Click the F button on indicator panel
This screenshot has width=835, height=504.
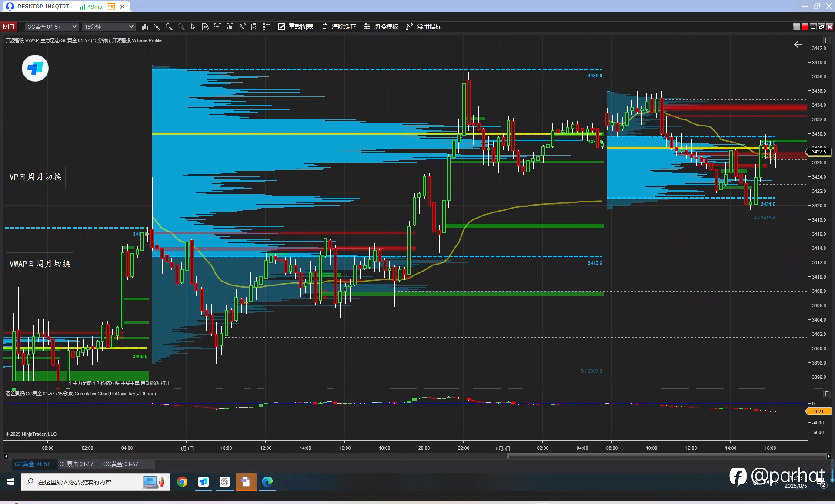pos(827,394)
